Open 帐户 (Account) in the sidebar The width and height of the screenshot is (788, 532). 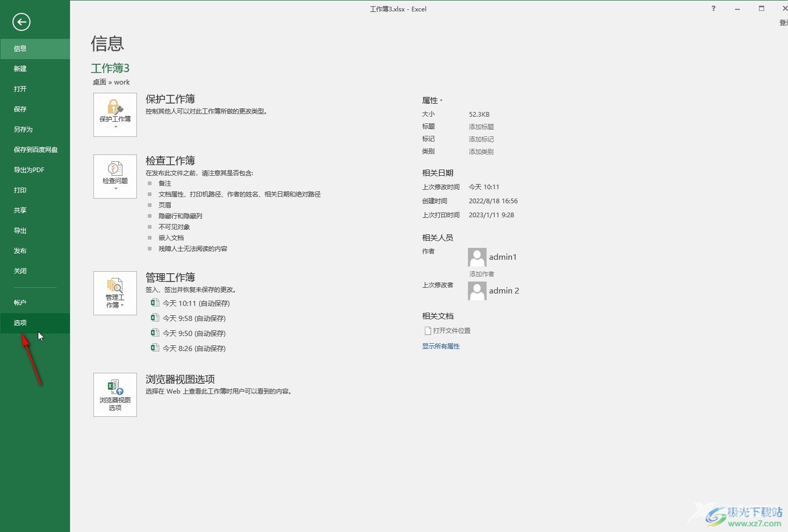35,303
